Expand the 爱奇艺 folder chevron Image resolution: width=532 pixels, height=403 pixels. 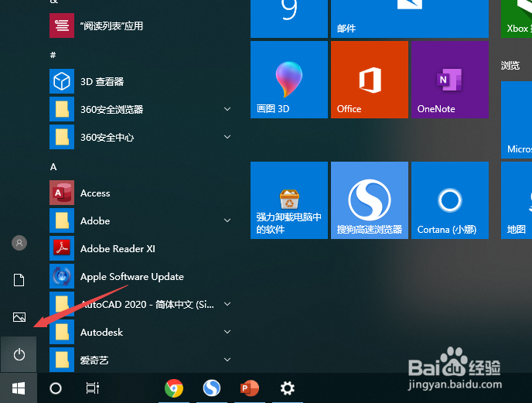pyautogui.click(x=227, y=360)
